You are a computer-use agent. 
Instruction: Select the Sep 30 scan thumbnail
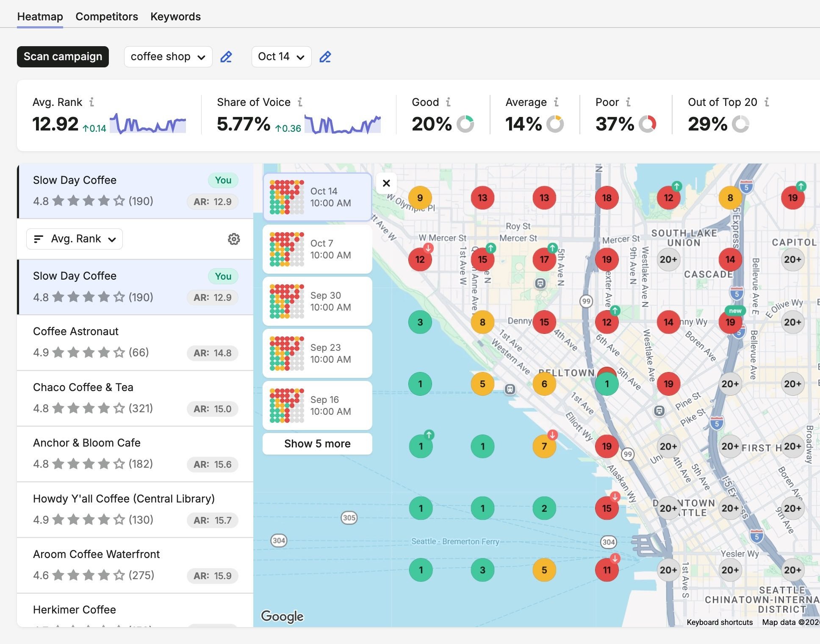click(x=317, y=301)
